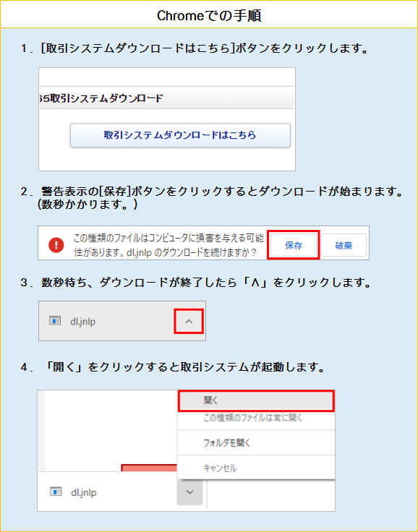Collapse the download menu with the down chevron
418x532 pixels.
pos(189,492)
